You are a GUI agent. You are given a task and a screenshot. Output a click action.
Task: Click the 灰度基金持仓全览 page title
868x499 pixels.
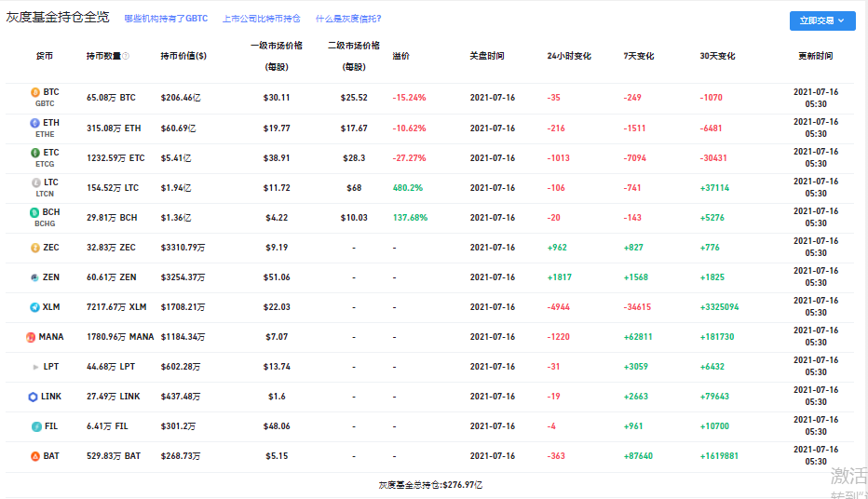coord(58,17)
